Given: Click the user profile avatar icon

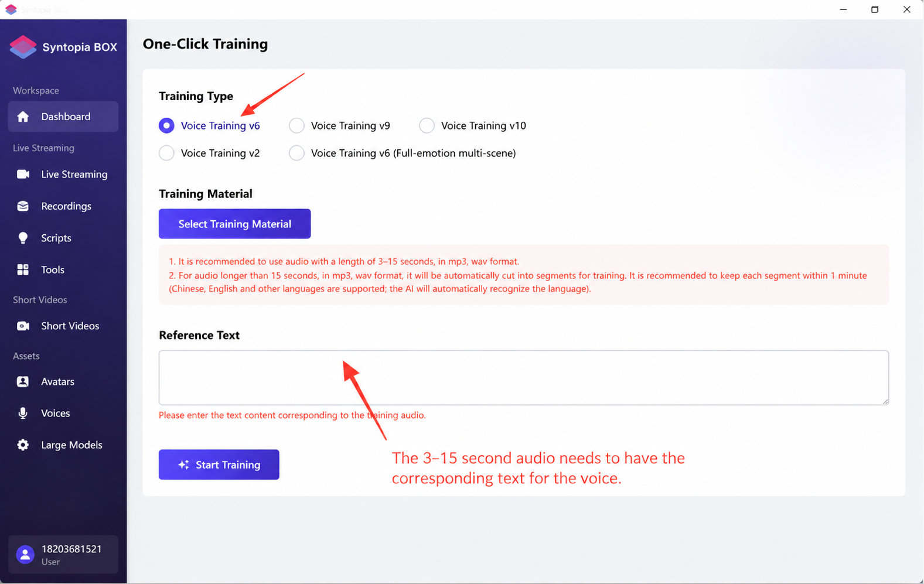Looking at the screenshot, I should click(25, 554).
